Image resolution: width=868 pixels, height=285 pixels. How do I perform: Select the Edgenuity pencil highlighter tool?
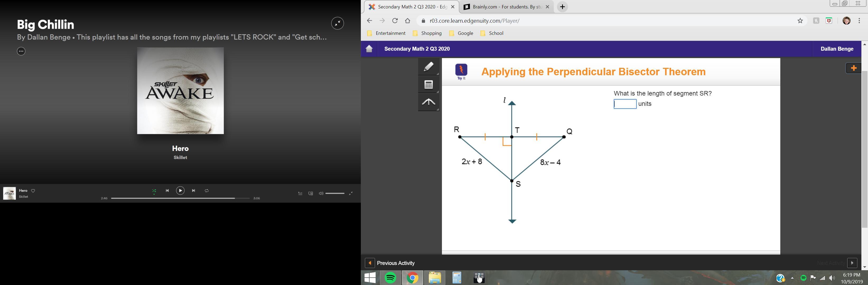[x=428, y=66]
